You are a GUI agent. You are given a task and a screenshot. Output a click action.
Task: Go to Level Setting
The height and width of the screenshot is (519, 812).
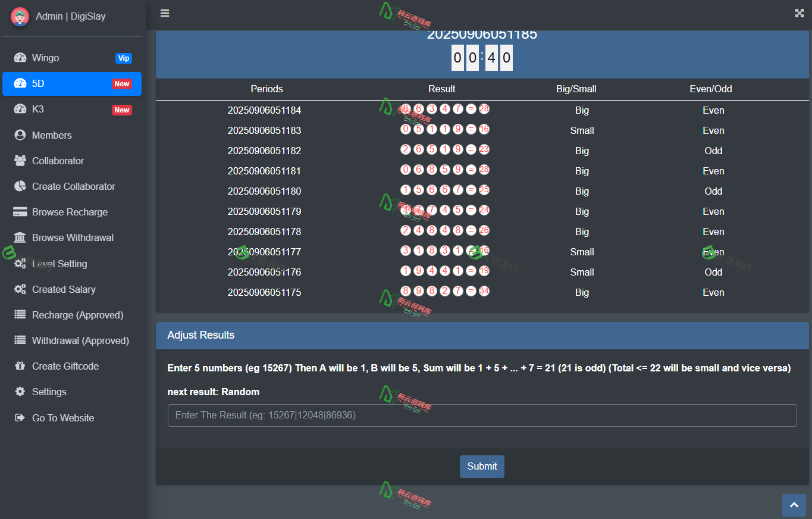(x=59, y=264)
